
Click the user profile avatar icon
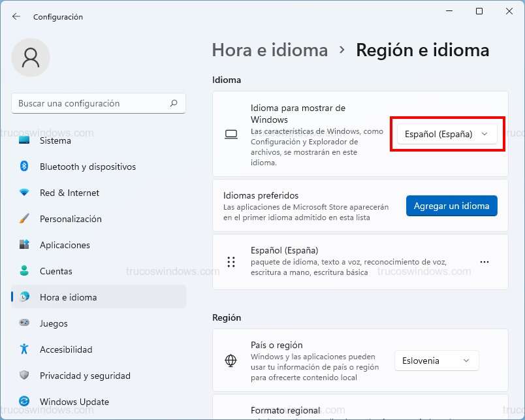(x=31, y=57)
